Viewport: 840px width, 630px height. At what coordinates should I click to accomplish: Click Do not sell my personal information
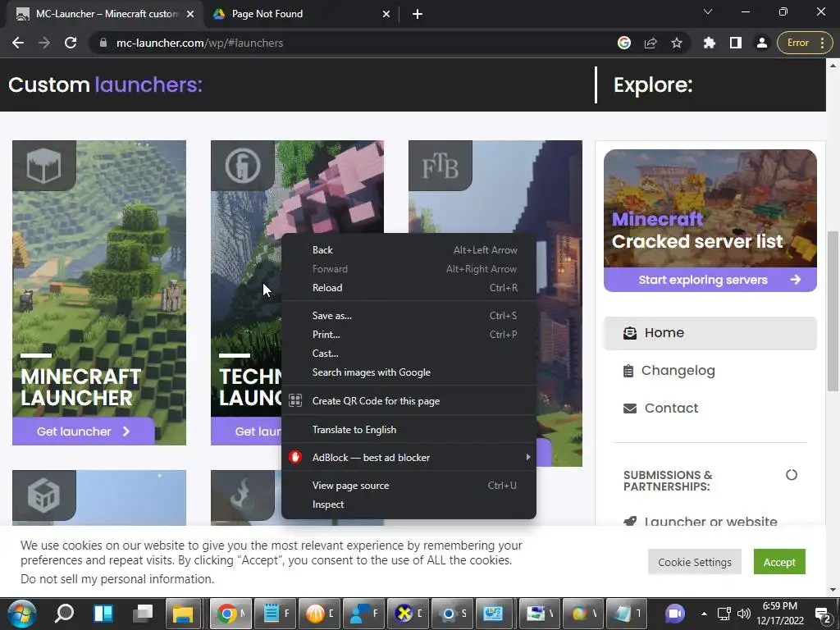pyautogui.click(x=117, y=579)
